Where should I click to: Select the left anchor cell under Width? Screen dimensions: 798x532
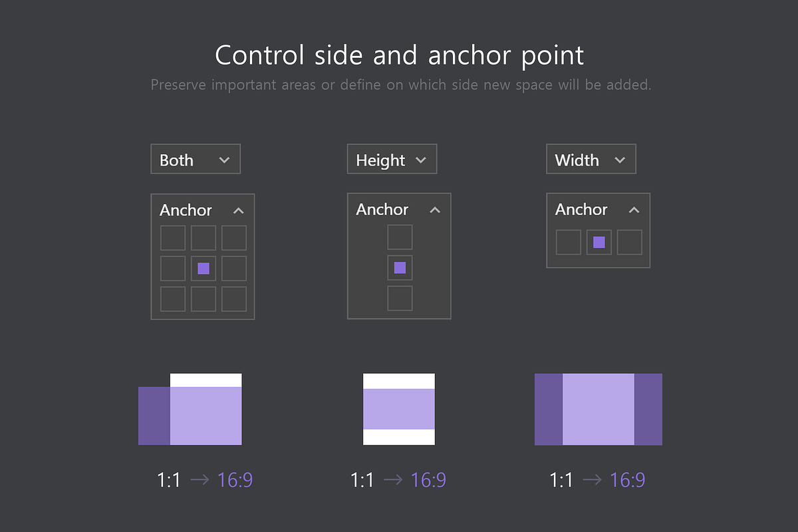point(568,242)
